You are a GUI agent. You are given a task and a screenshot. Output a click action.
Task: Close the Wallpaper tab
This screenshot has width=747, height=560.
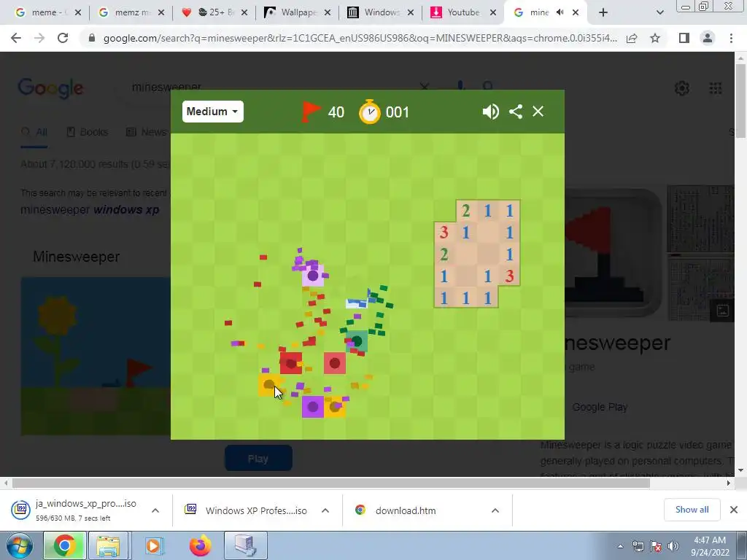tap(328, 13)
